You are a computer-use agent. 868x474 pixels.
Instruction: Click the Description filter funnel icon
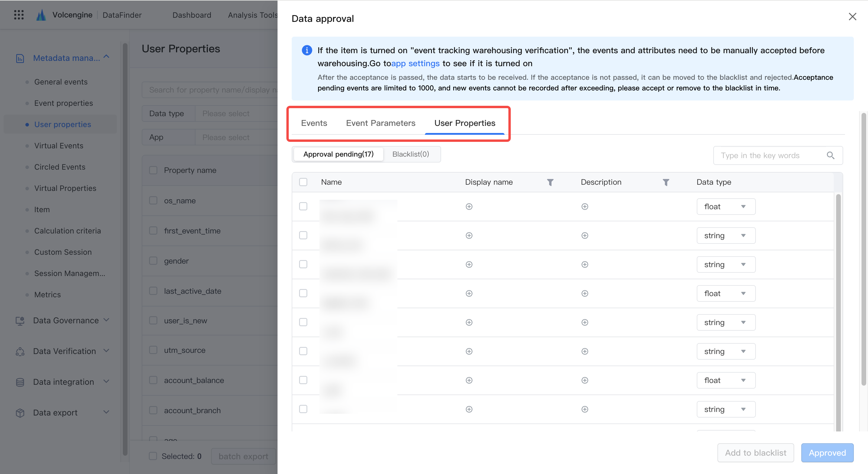(666, 182)
